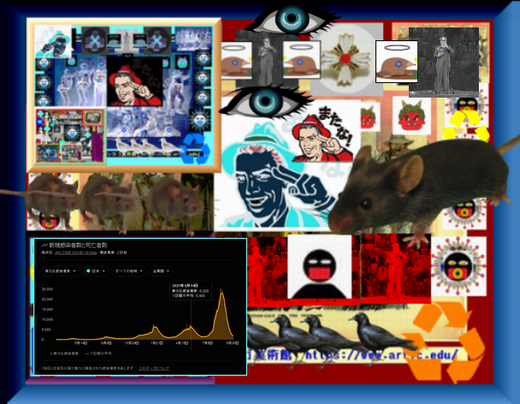The width and height of the screenshot is (520, 404).
Task: Click the 25,000 y-axis label on chart
Action: (47, 289)
